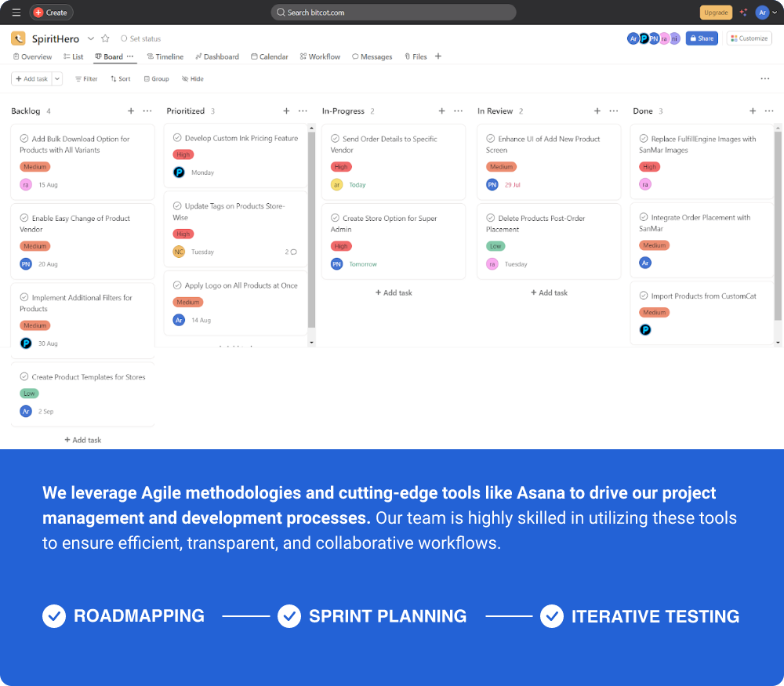Open the hamburger navigation menu
The image size is (784, 686).
coord(16,13)
